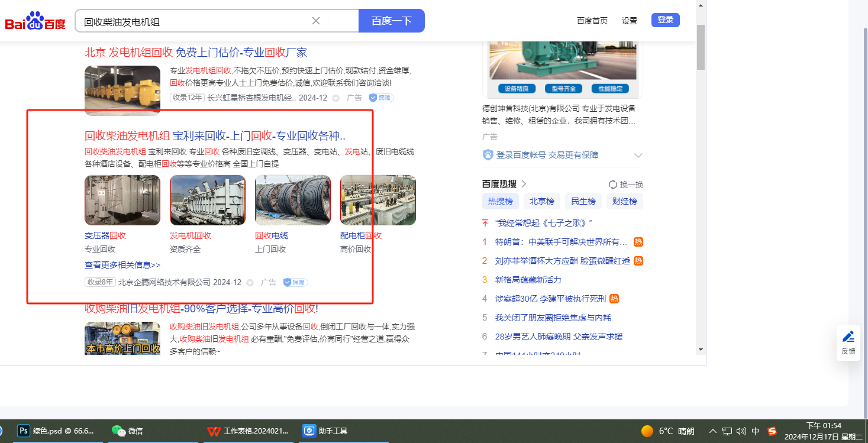Image resolution: width=868 pixels, height=443 pixels.
Task: Open the 变压器回收 thumbnail image
Action: point(122,200)
